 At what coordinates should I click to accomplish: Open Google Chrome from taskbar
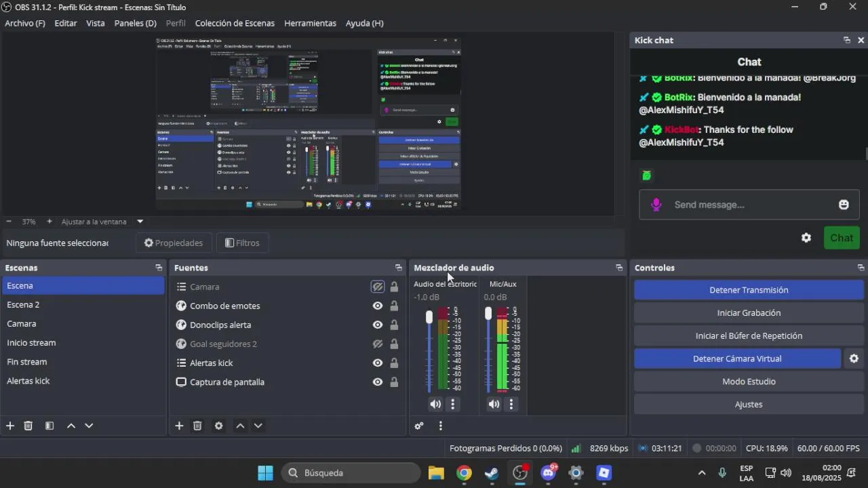click(x=464, y=473)
